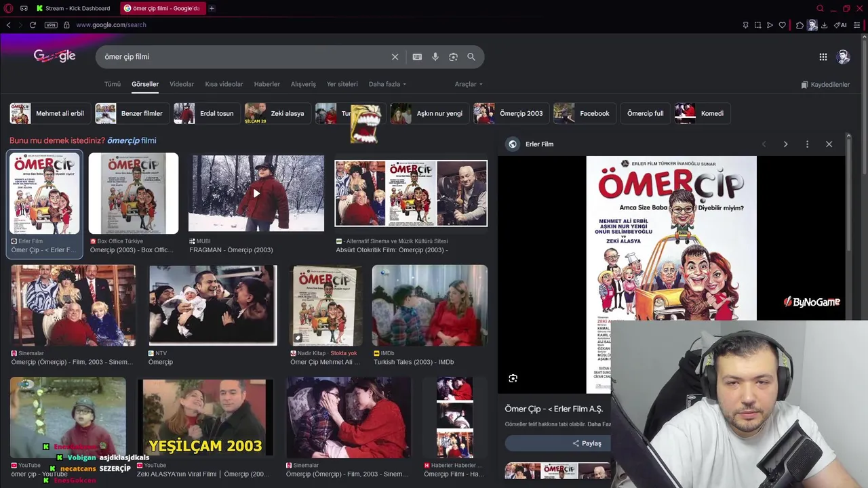Toggle the Opera VPN badge
This screenshot has height=488, width=868.
coord(51,25)
